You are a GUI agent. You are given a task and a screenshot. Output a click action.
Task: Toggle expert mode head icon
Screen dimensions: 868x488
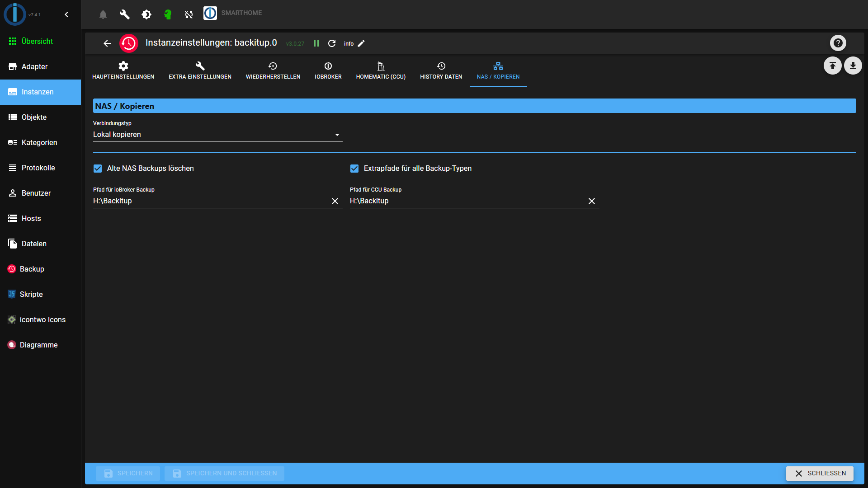(x=168, y=14)
